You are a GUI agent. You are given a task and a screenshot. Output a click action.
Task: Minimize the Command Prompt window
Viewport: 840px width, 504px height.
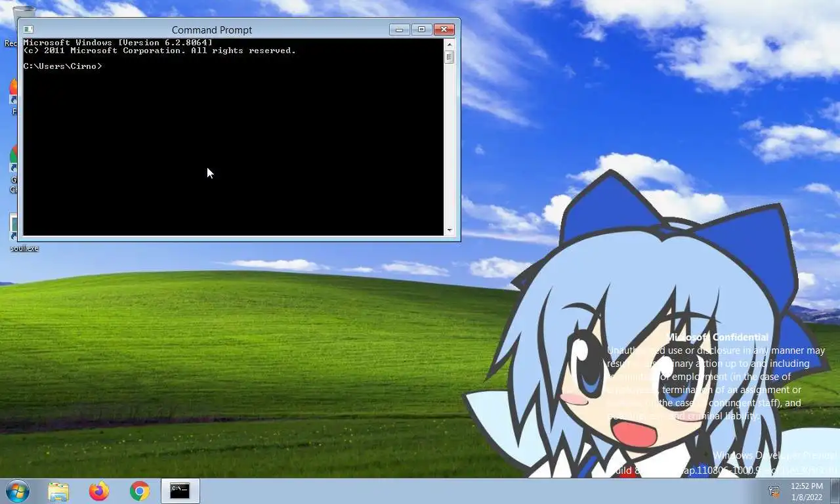(x=399, y=30)
